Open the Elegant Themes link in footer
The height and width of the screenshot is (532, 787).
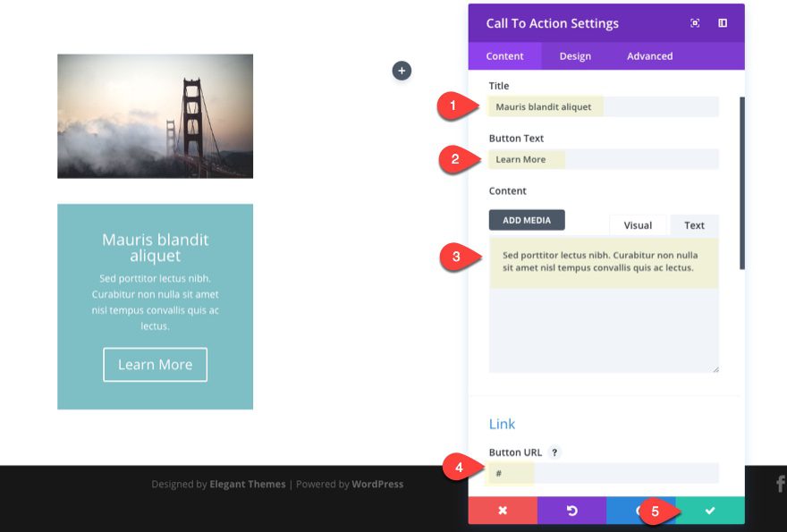(247, 484)
